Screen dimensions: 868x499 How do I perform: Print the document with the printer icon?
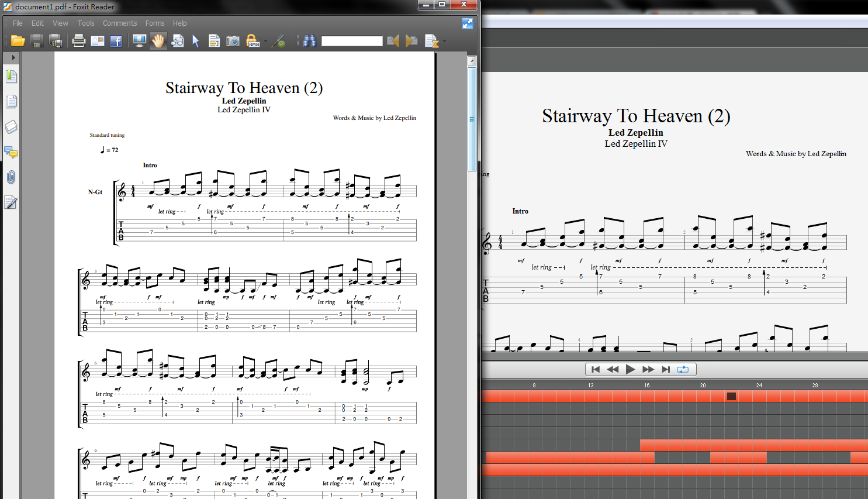tap(79, 41)
